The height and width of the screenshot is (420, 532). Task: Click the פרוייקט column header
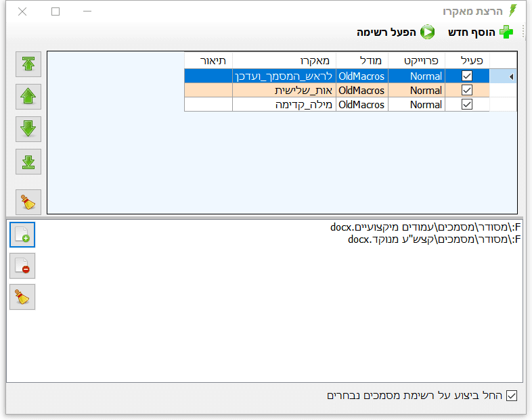point(417,61)
